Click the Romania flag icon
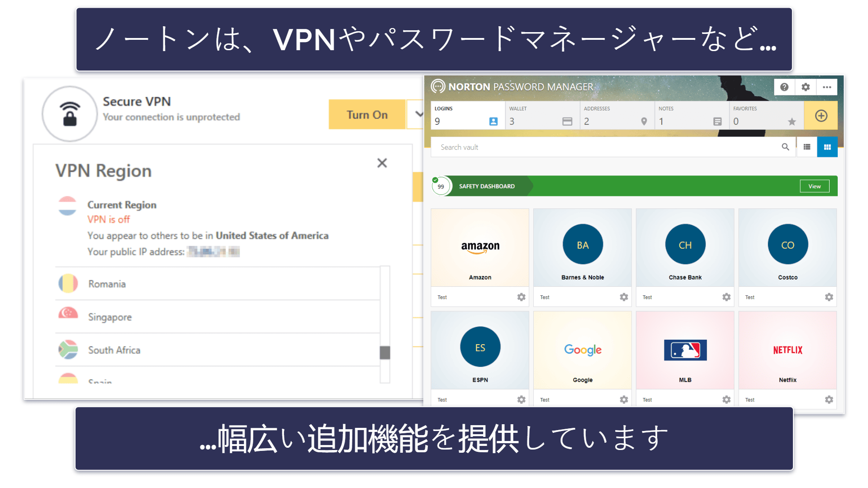The image size is (868, 488). [x=68, y=284]
